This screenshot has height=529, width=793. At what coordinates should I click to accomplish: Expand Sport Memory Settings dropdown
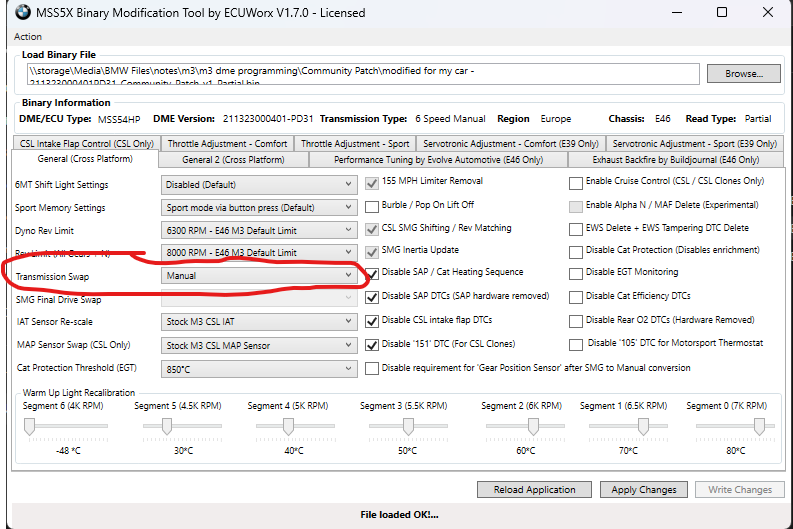tap(259, 207)
